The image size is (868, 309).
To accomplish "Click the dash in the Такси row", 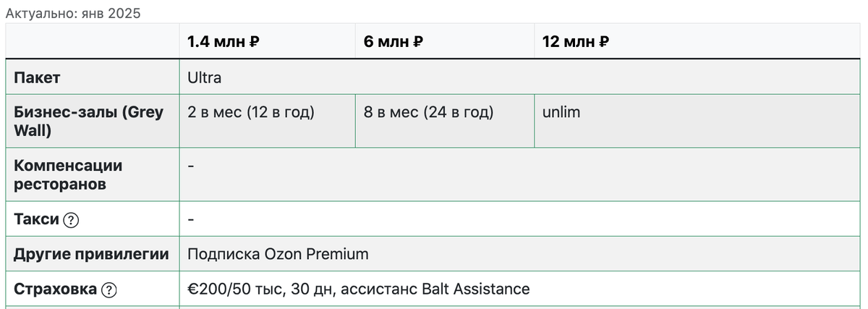I will [x=191, y=219].
